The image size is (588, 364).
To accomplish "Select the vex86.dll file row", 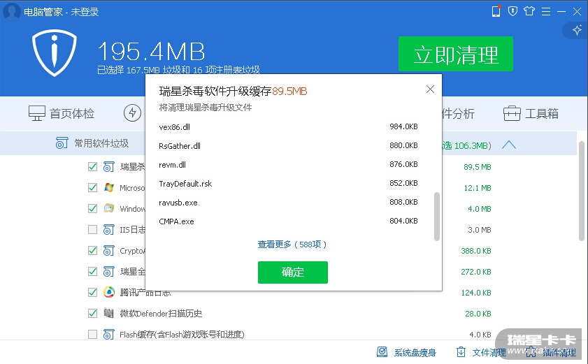I will [288, 126].
